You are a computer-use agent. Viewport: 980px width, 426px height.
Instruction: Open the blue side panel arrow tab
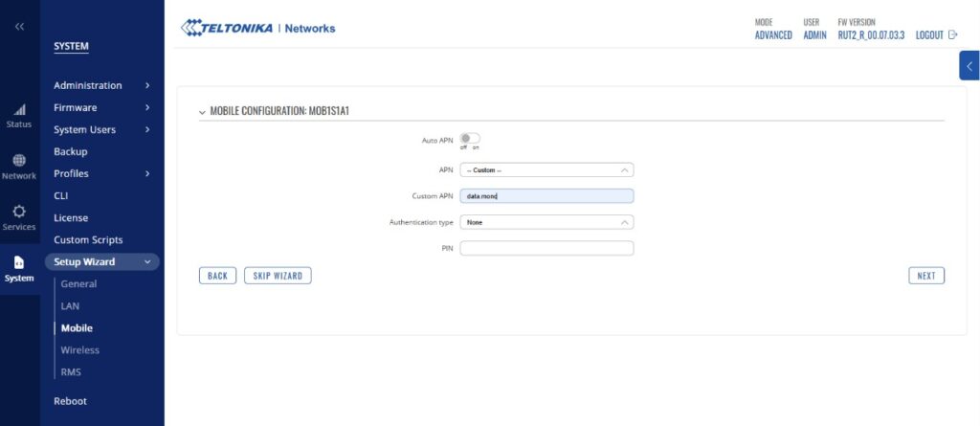pyautogui.click(x=969, y=66)
